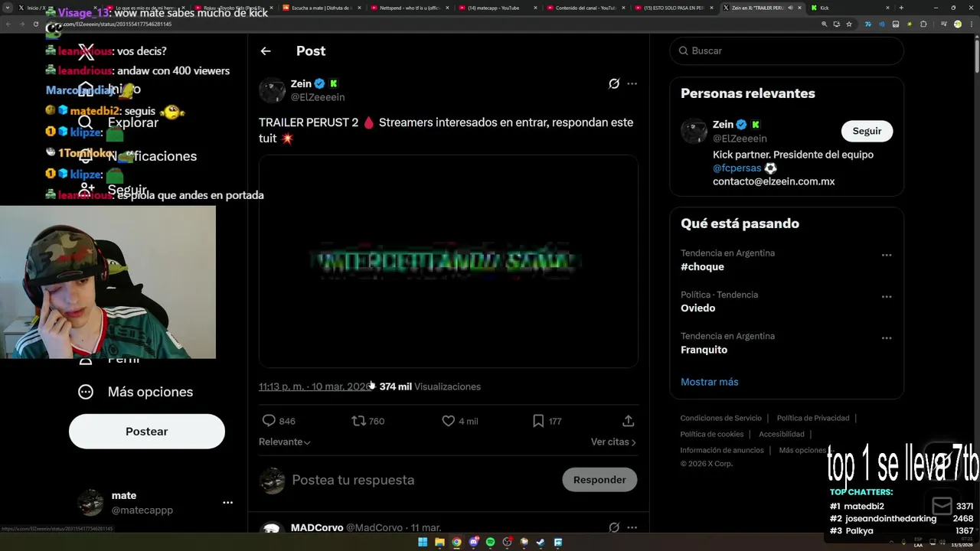
Task: Open three-dot menu on Zein's post
Action: [632, 83]
